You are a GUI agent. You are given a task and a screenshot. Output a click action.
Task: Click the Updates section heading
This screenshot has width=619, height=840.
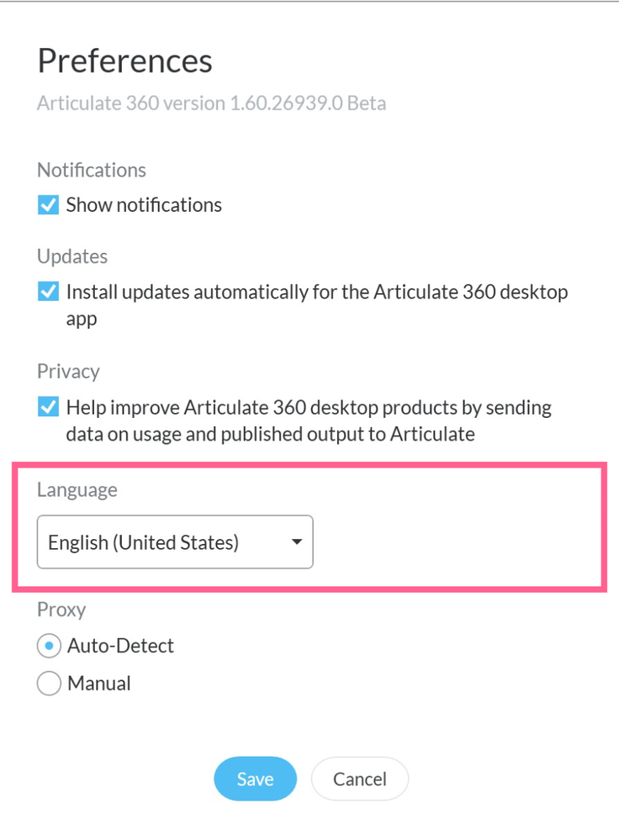[72, 256]
